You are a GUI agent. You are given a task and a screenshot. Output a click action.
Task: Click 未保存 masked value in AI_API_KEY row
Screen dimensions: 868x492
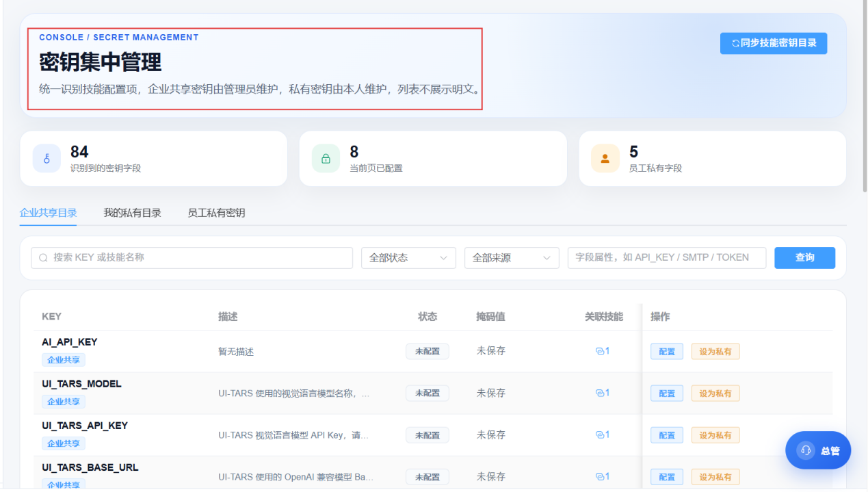pos(491,351)
